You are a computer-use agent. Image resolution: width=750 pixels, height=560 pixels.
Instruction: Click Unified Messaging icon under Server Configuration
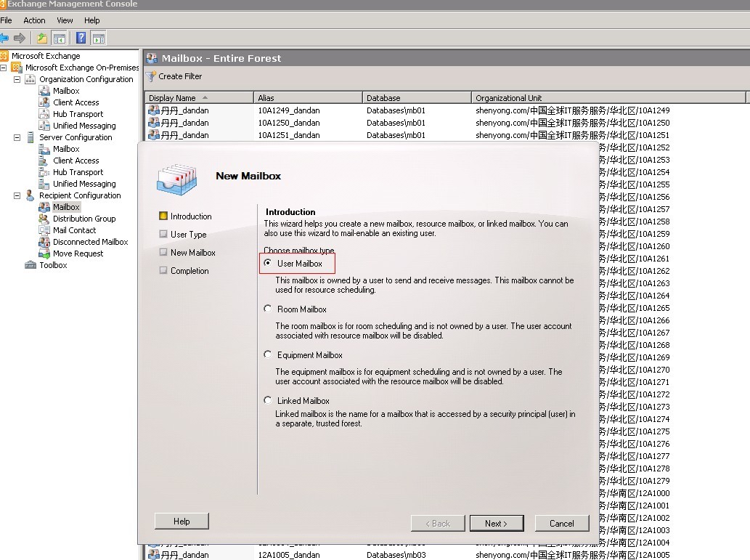coord(44,184)
